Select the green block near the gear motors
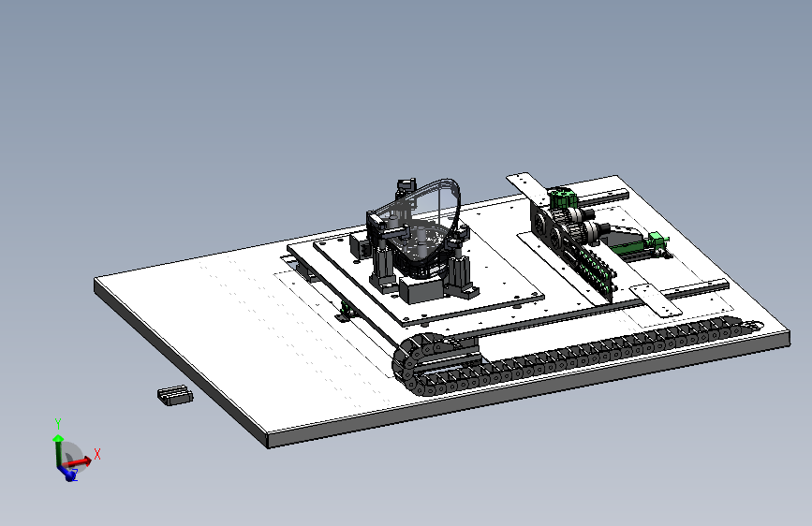 [563, 198]
